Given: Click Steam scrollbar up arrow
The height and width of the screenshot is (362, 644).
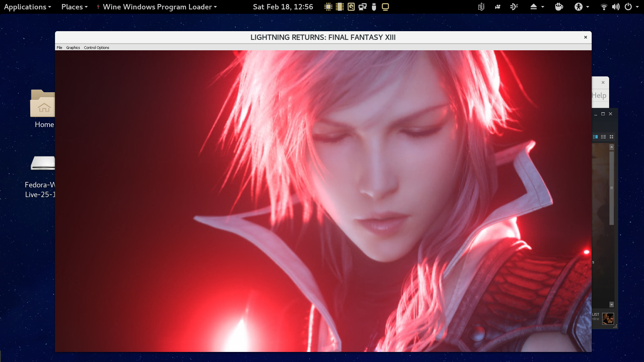Looking at the screenshot, I should click(x=611, y=147).
